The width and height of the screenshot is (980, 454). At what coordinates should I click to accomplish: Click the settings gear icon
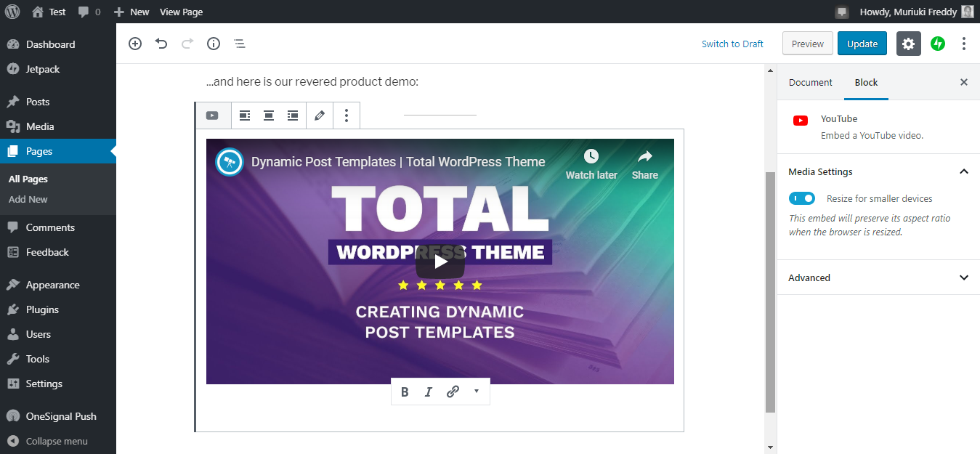pos(909,44)
